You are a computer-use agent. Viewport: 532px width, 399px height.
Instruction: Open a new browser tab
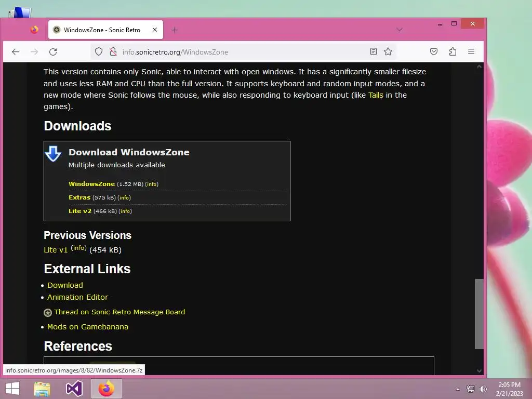(175, 30)
